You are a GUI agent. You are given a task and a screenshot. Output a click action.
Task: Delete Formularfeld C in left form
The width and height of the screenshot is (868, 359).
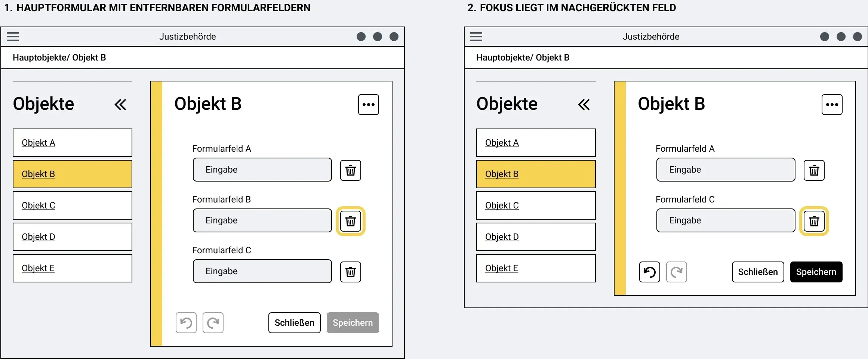coord(351,272)
